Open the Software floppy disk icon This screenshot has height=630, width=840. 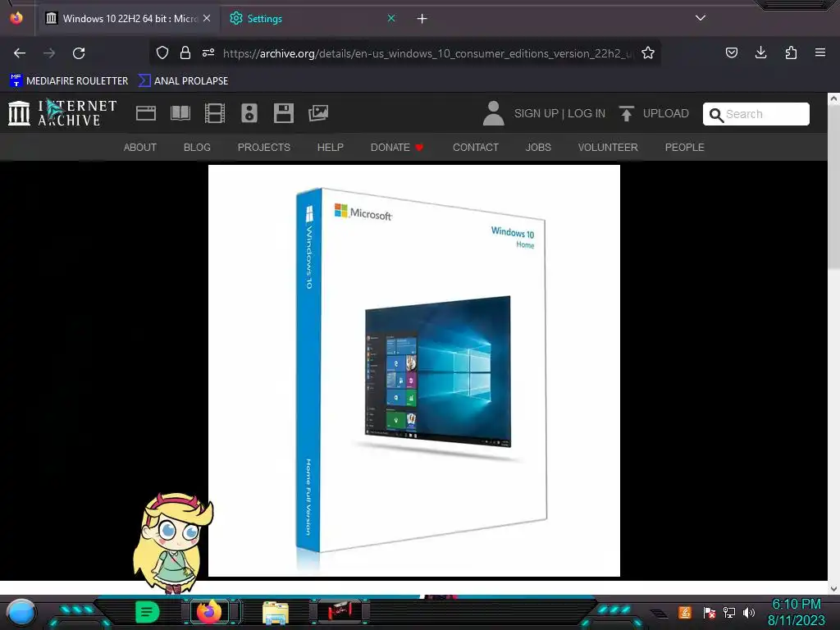pyautogui.click(x=283, y=113)
